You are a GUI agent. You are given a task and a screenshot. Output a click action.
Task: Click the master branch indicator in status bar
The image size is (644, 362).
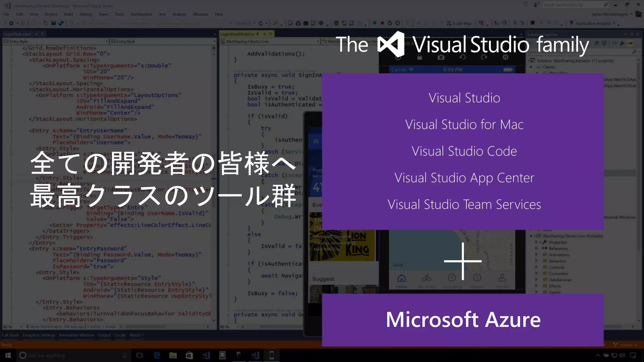tap(625, 345)
